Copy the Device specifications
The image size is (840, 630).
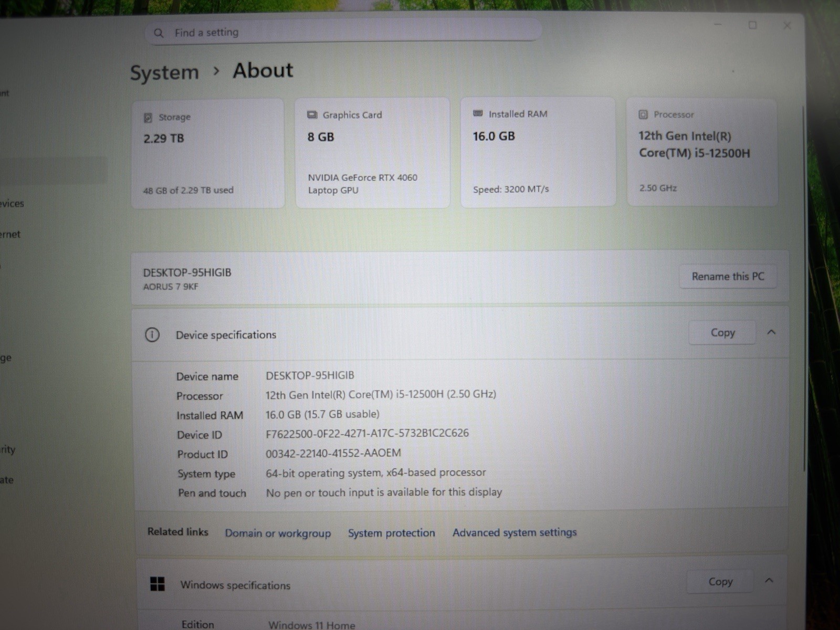pyautogui.click(x=722, y=332)
